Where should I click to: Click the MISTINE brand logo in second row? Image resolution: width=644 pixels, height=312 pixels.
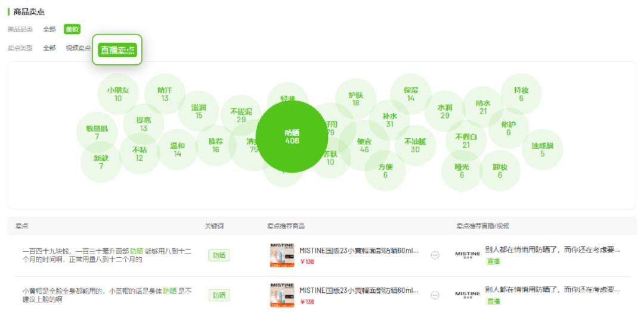click(467, 295)
